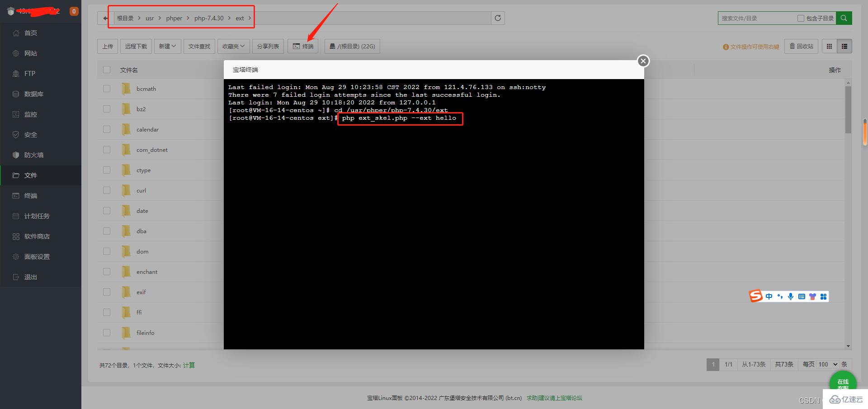Check the calendar row checkbox
The height and width of the screenshot is (409, 868).
click(107, 129)
